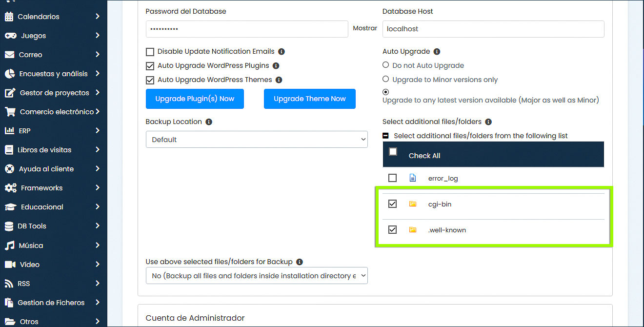Uncheck the cgi-bin folder checkbox
The width and height of the screenshot is (644, 327).
(x=392, y=204)
